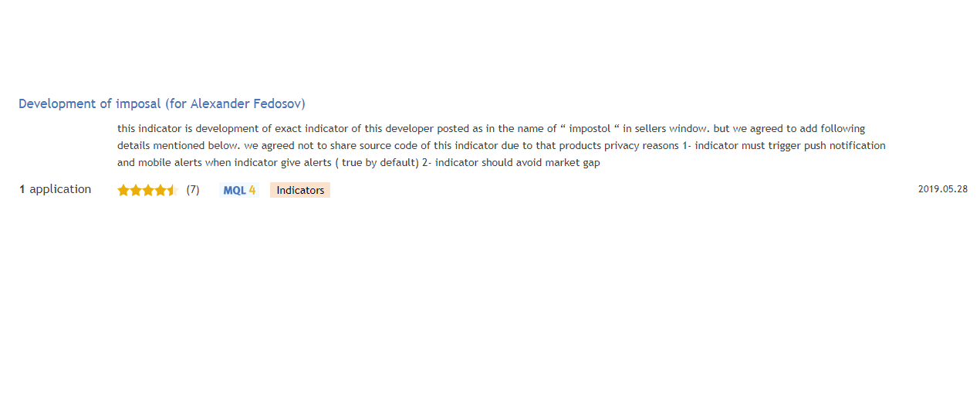Screen dimensions: 980x417
Task: Open the "Development of imposal" job title
Action: click(90, 103)
